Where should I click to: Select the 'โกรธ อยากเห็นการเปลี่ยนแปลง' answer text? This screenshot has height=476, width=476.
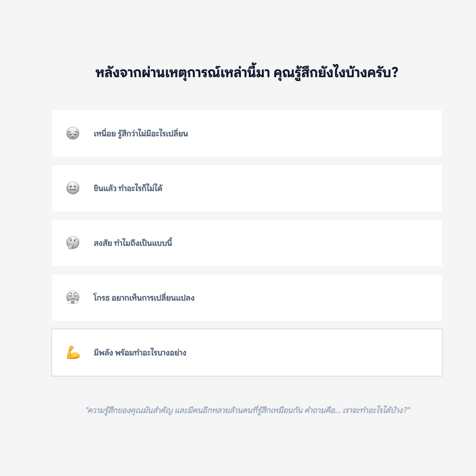click(144, 298)
